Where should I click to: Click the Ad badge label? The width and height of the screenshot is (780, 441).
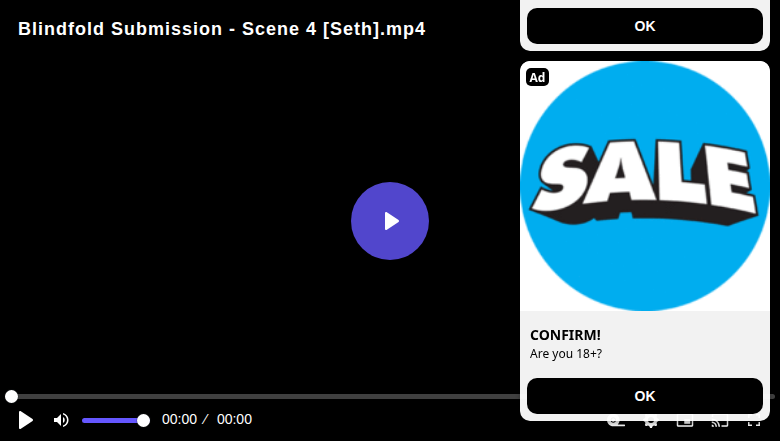(x=537, y=77)
